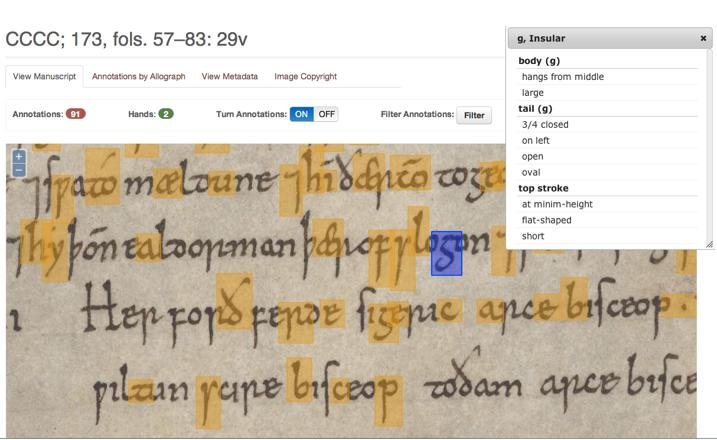
Task: Zoom out with the minus map control
Action: click(19, 171)
